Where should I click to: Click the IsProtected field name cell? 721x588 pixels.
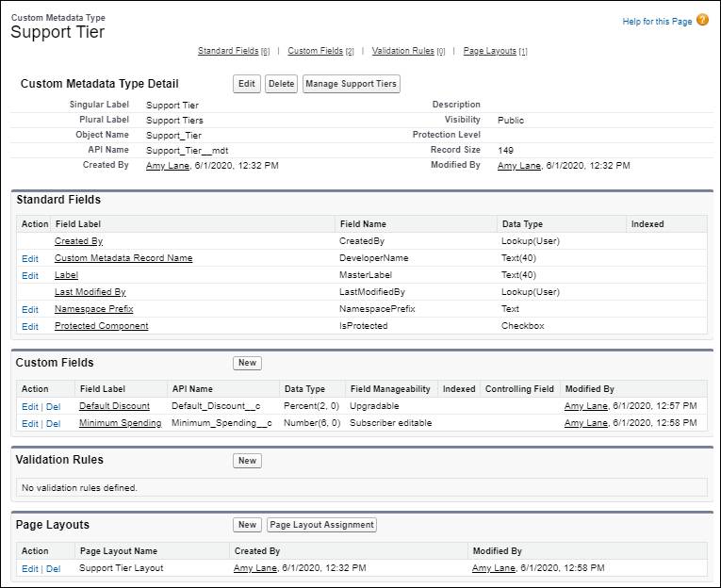tap(363, 326)
